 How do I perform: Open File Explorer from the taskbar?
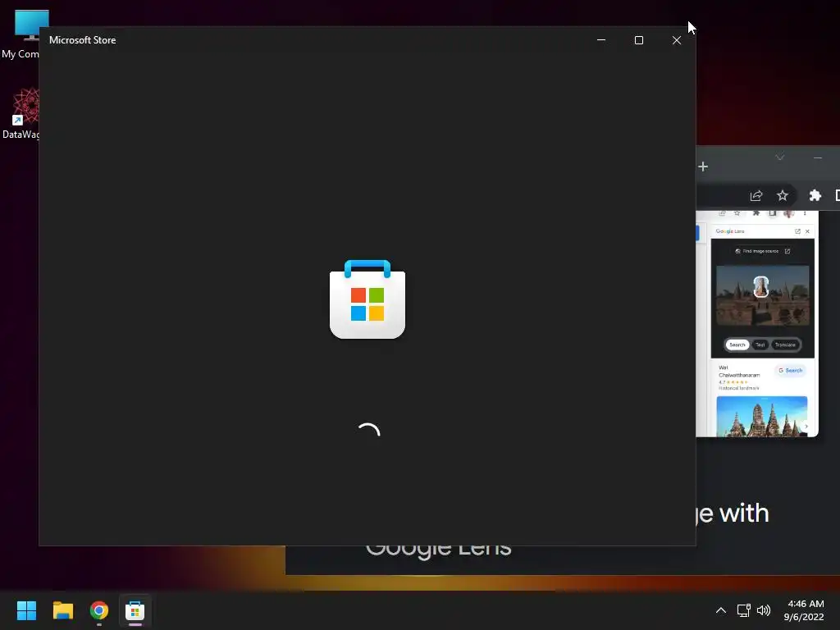pos(62,610)
